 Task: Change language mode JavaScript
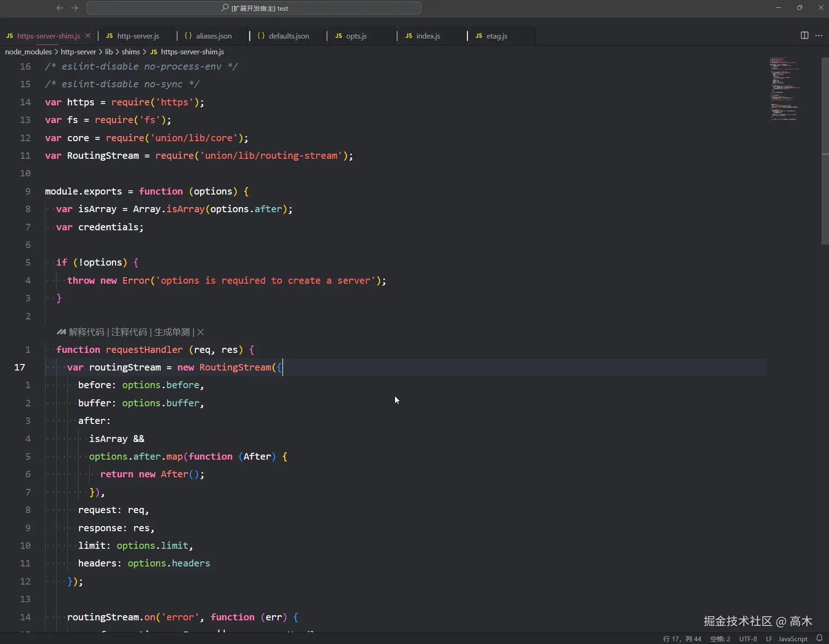click(x=793, y=639)
